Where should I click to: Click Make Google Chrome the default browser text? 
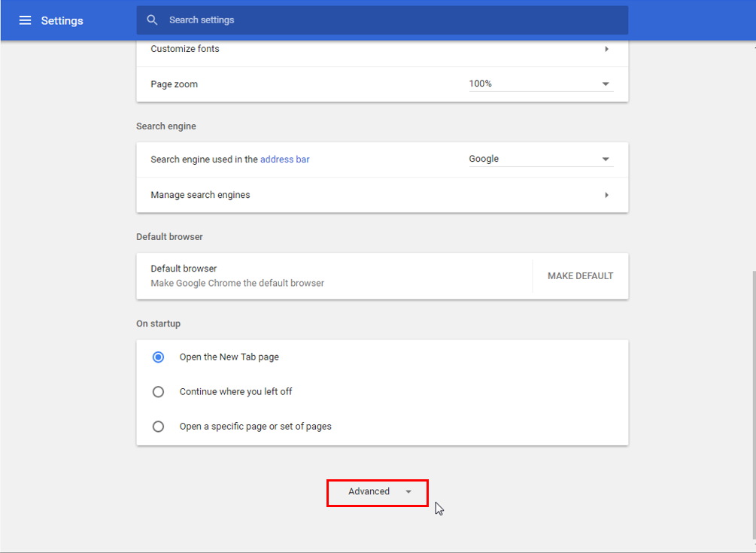pyautogui.click(x=237, y=283)
